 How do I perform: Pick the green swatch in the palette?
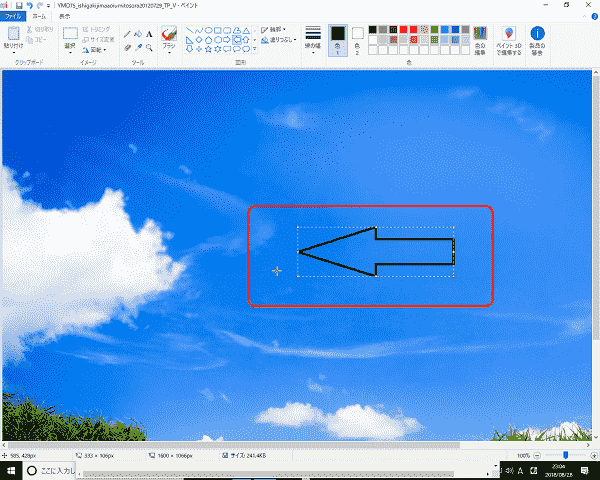[434, 29]
